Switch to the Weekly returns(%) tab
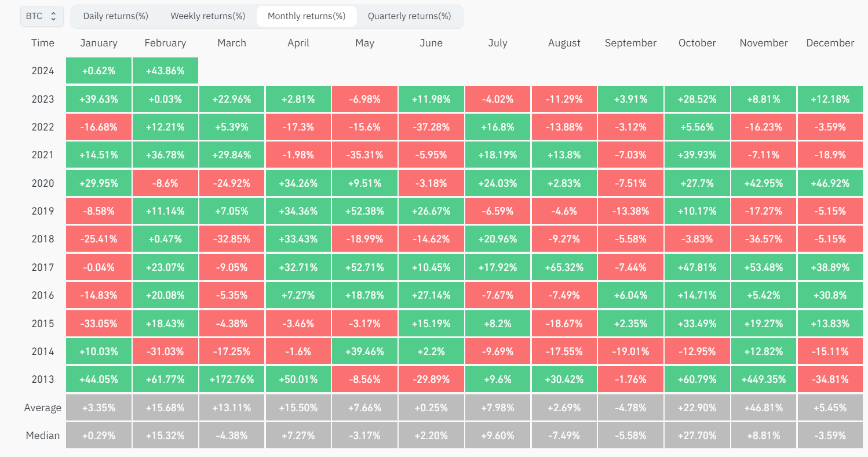The width and height of the screenshot is (868, 457). (x=207, y=16)
